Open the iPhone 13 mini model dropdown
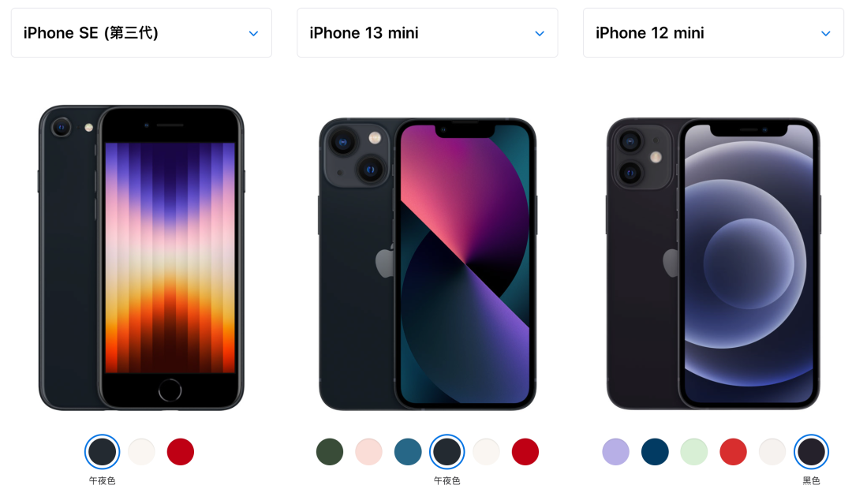Image resolution: width=852 pixels, height=504 pixels. click(427, 32)
